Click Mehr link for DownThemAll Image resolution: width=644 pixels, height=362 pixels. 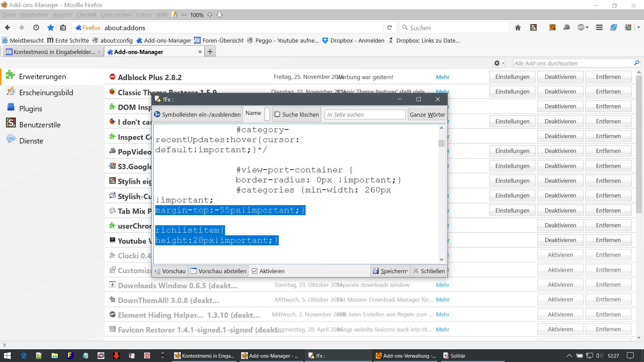pyautogui.click(x=442, y=300)
